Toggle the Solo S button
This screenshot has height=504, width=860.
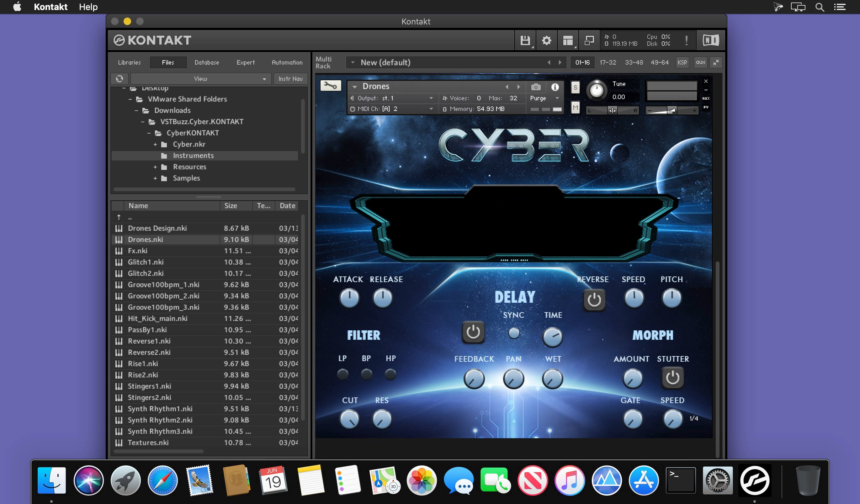pos(576,87)
